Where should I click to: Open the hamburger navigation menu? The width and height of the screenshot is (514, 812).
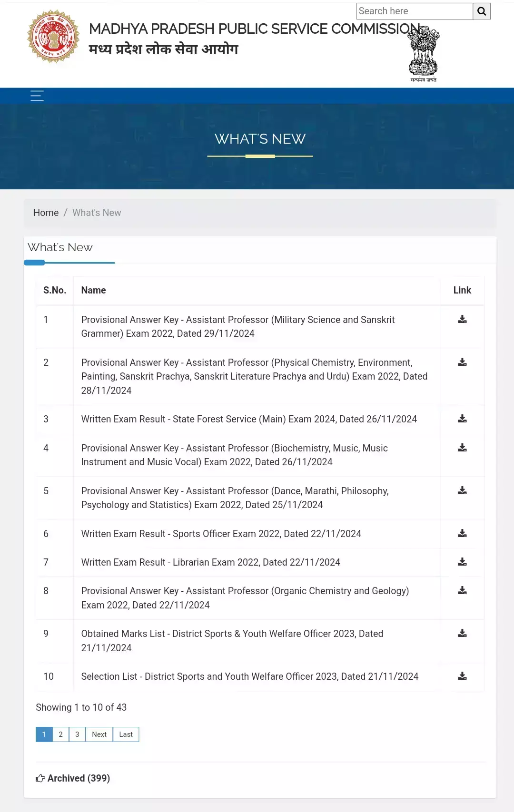point(37,96)
